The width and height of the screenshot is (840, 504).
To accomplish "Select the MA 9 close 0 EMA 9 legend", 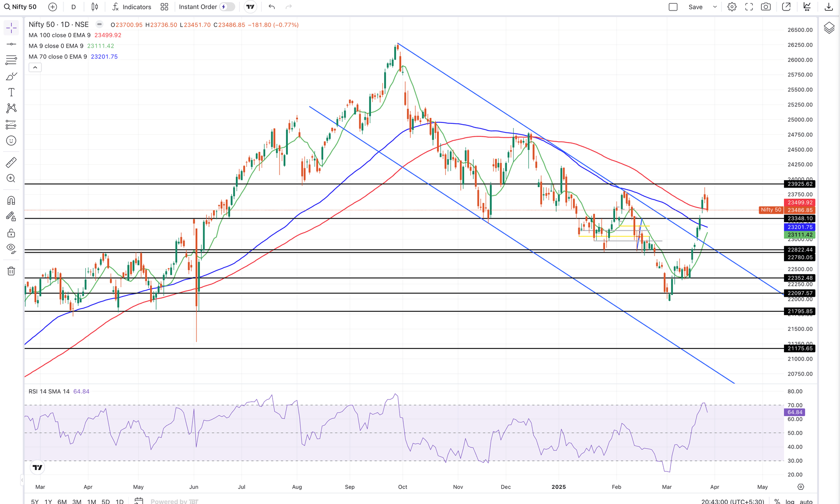I will 56,46.
